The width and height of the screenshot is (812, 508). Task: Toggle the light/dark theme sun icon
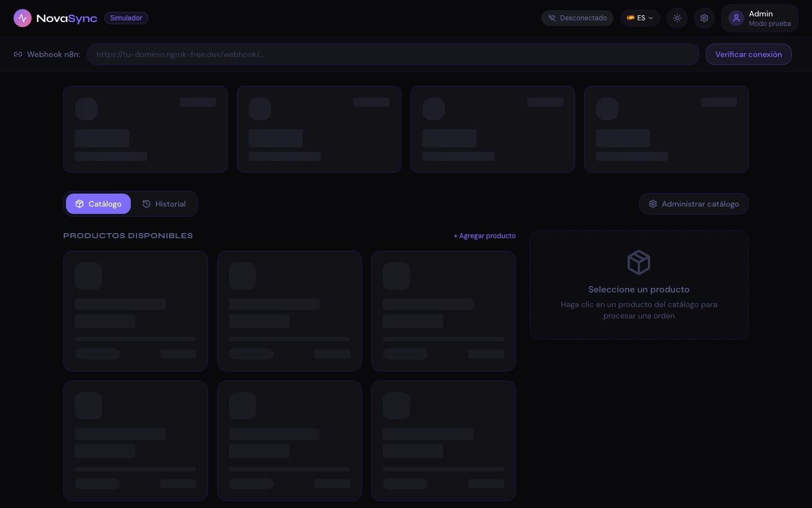pos(677,18)
